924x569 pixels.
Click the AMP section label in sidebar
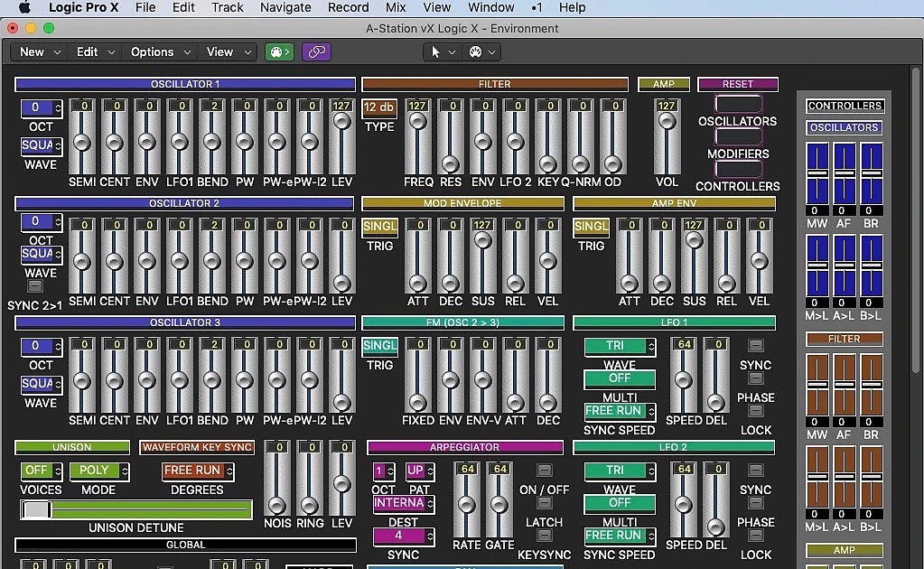tap(844, 549)
